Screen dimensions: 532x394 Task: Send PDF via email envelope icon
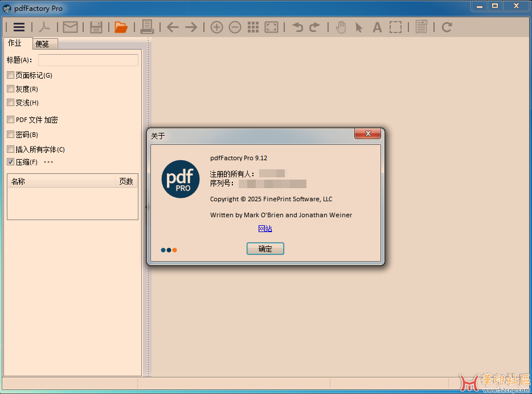pyautogui.click(x=70, y=27)
